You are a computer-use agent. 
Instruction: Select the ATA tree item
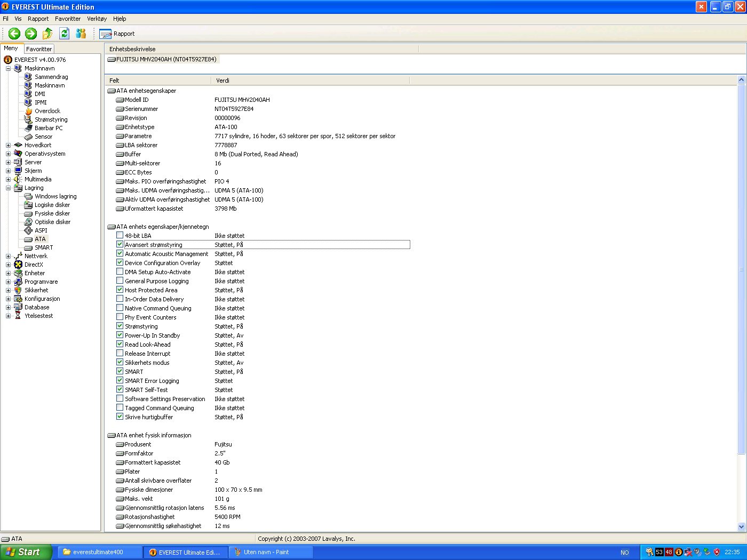[x=40, y=239]
